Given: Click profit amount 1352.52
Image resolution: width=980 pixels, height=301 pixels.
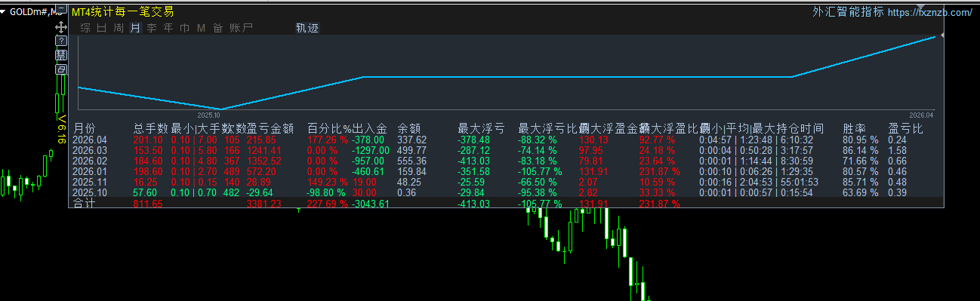Looking at the screenshot, I should [264, 161].
